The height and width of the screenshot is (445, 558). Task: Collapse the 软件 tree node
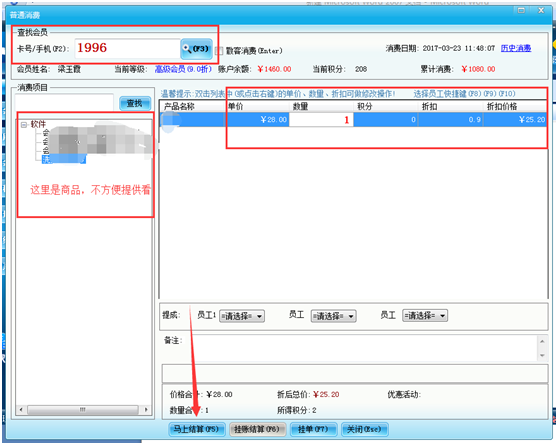[x=24, y=125]
